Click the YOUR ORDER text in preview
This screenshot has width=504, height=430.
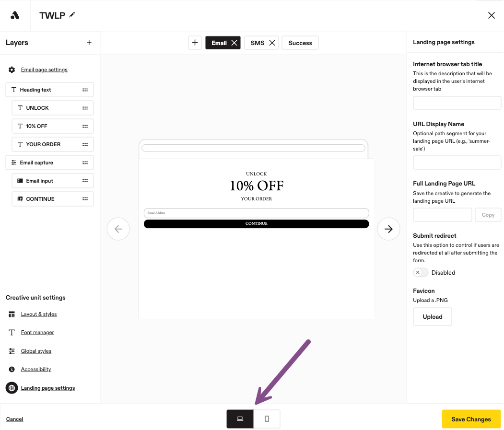click(257, 199)
